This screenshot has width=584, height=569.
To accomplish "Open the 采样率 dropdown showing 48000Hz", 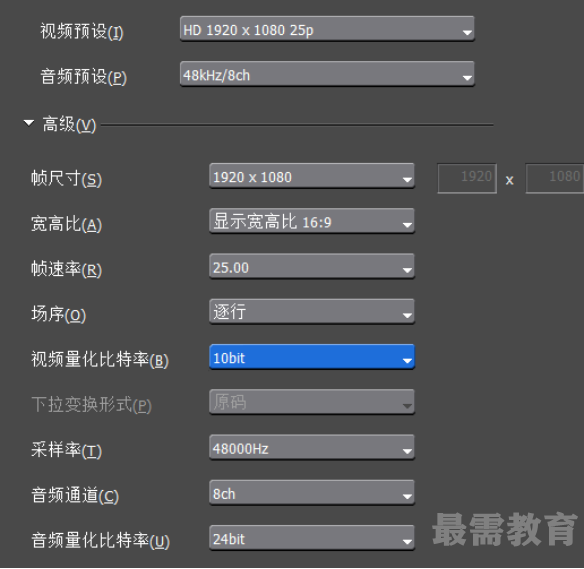I will coord(312,448).
